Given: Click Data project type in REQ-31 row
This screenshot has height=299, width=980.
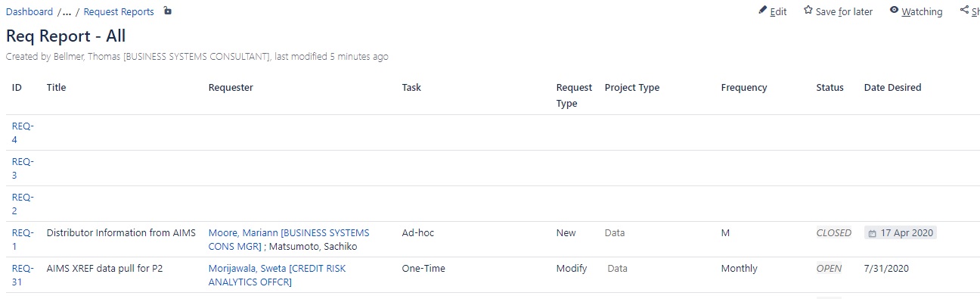Looking at the screenshot, I should (x=618, y=269).
